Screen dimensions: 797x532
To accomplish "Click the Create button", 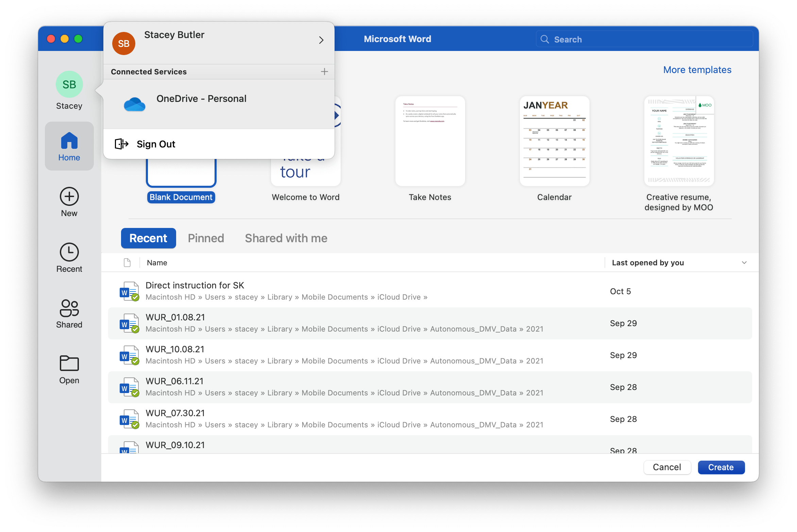I will pos(721,467).
